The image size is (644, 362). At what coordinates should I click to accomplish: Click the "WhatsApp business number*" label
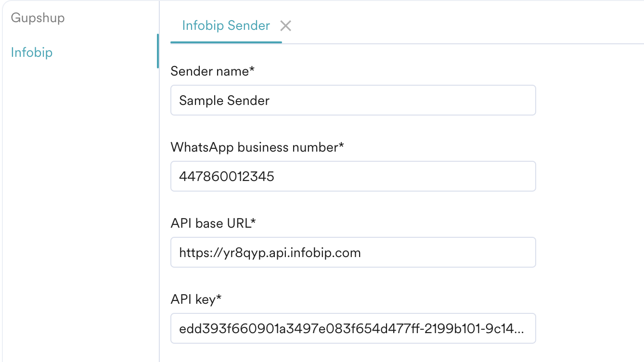coord(258,147)
